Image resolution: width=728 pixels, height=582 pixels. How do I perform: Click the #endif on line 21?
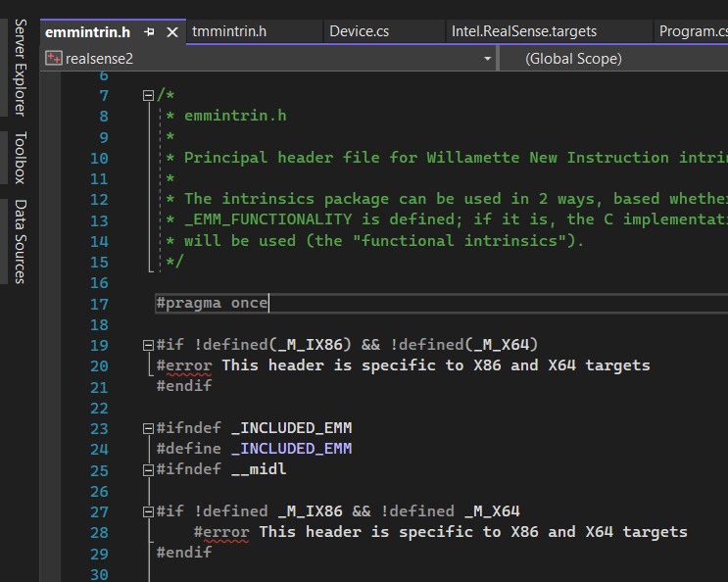pyautogui.click(x=184, y=386)
